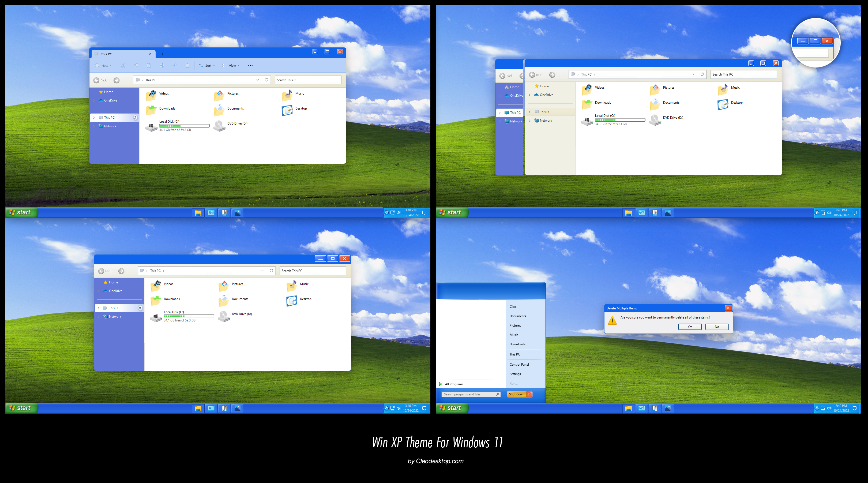Open the Sort dropdown in the tabbed Explorer toolbar
Viewport: 868px width, 483px height.
[x=206, y=65]
